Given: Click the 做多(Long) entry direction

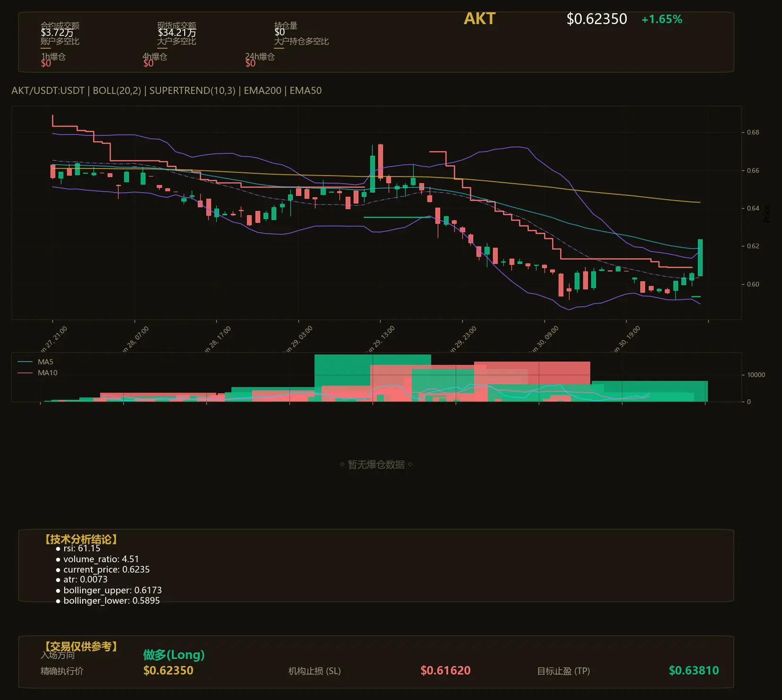Looking at the screenshot, I should 174,655.
